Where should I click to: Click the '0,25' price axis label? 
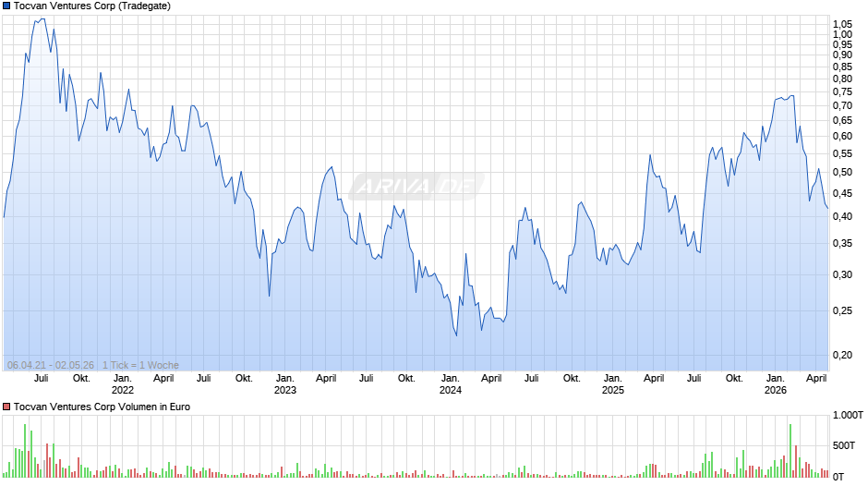842,310
